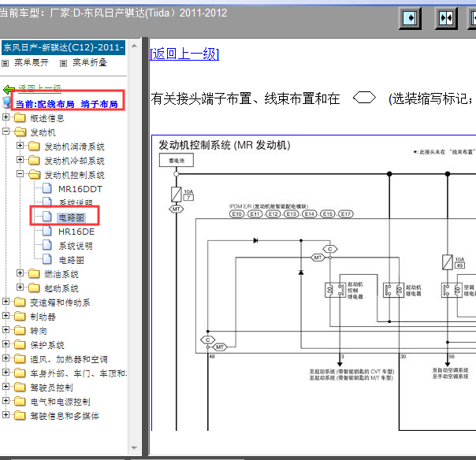
Task: Expand 变速箱和传动系 folder
Action: (6, 301)
